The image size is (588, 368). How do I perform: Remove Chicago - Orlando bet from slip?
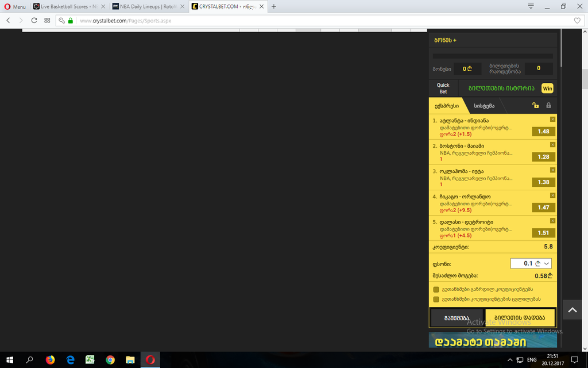point(552,195)
